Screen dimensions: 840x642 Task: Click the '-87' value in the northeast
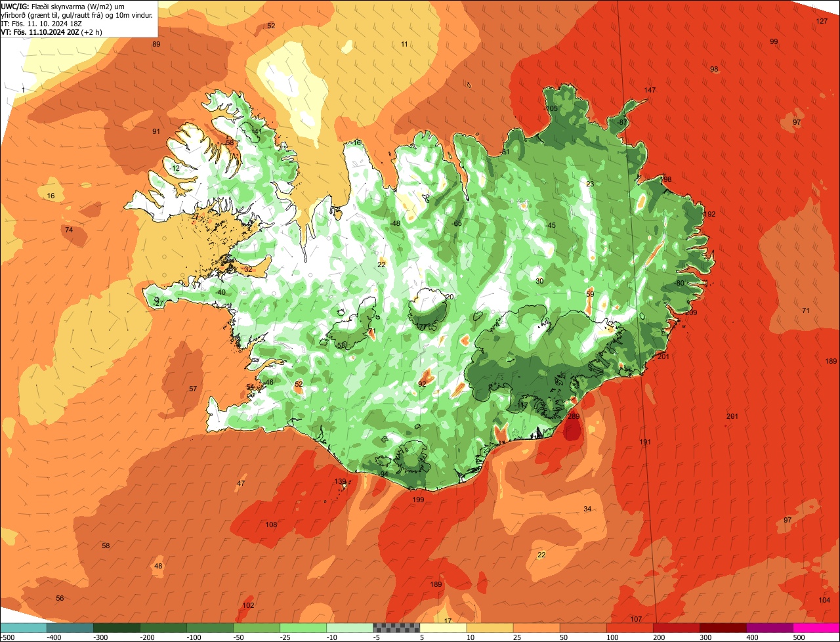(x=622, y=123)
